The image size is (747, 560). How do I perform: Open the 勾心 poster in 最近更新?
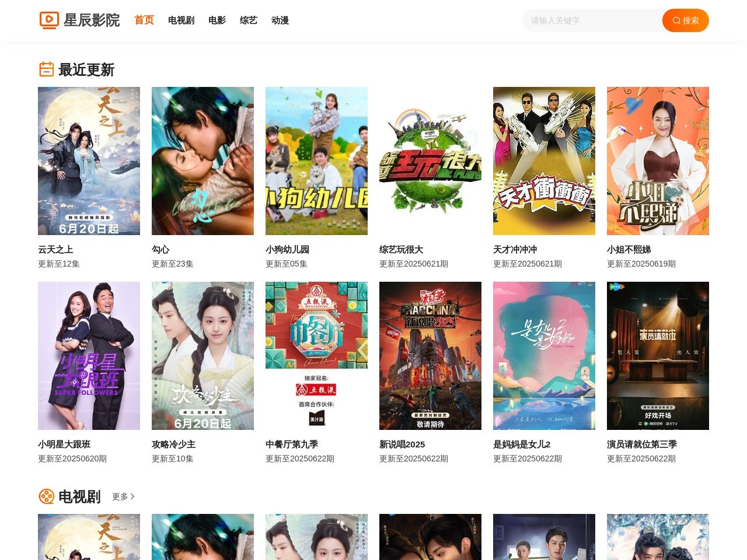coord(203,161)
